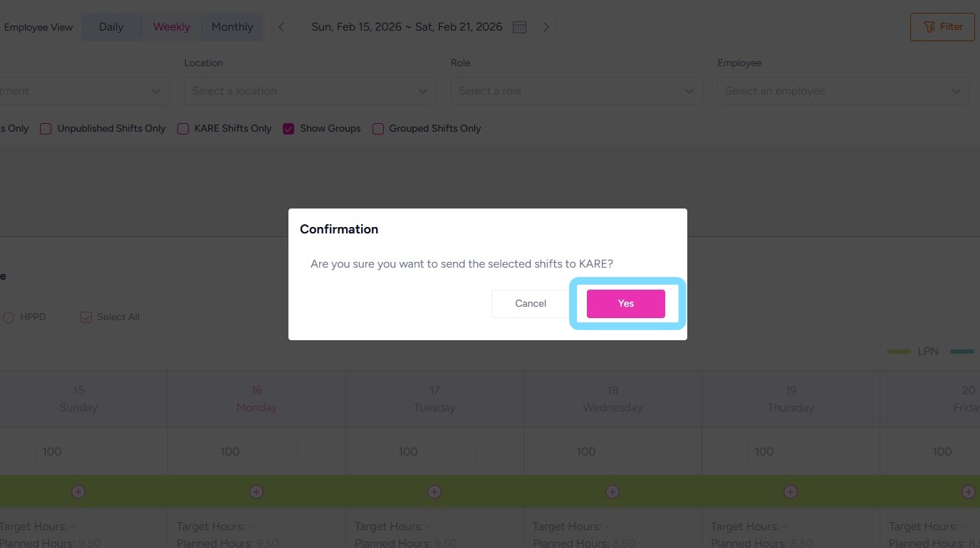This screenshot has height=548, width=980.
Task: Check KARE Shifts Only option
Action: pos(183,129)
